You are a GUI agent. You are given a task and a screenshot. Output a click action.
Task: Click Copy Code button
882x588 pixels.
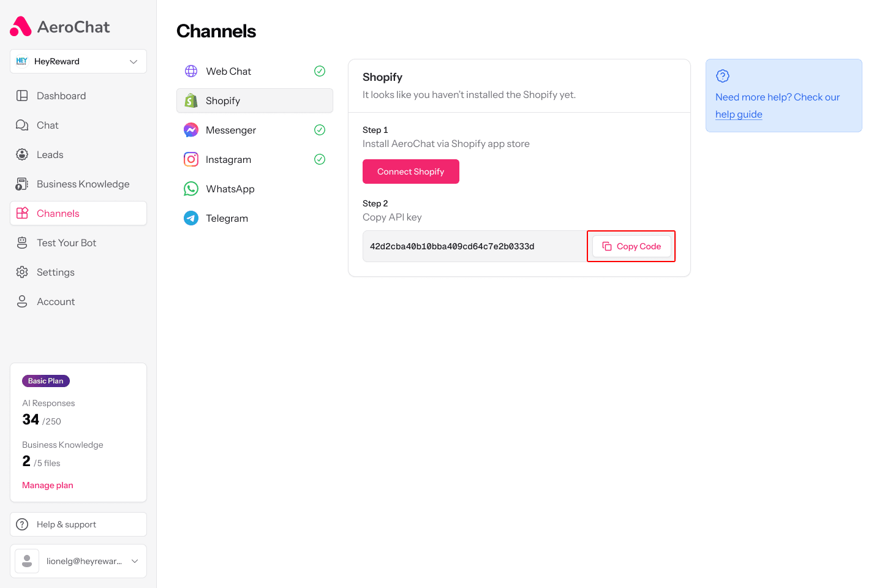click(631, 246)
